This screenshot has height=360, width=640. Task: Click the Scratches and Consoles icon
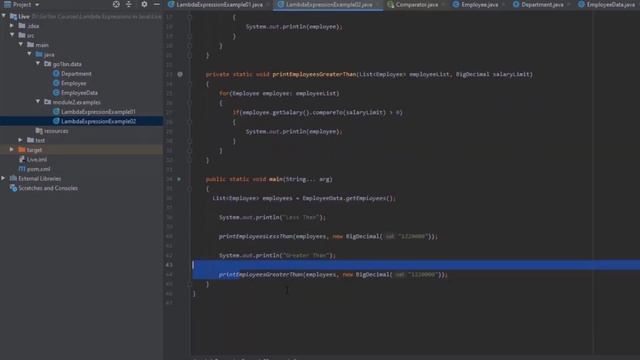tap(13, 188)
